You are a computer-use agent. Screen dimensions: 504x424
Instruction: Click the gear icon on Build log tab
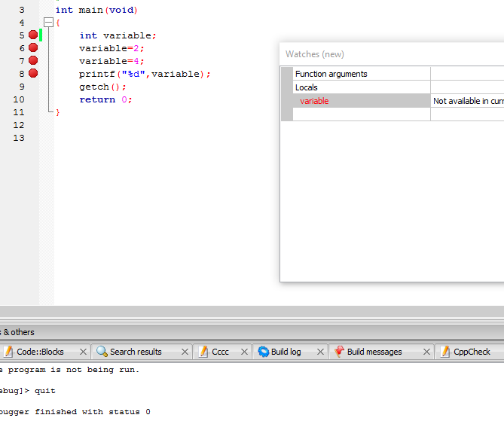pos(264,352)
